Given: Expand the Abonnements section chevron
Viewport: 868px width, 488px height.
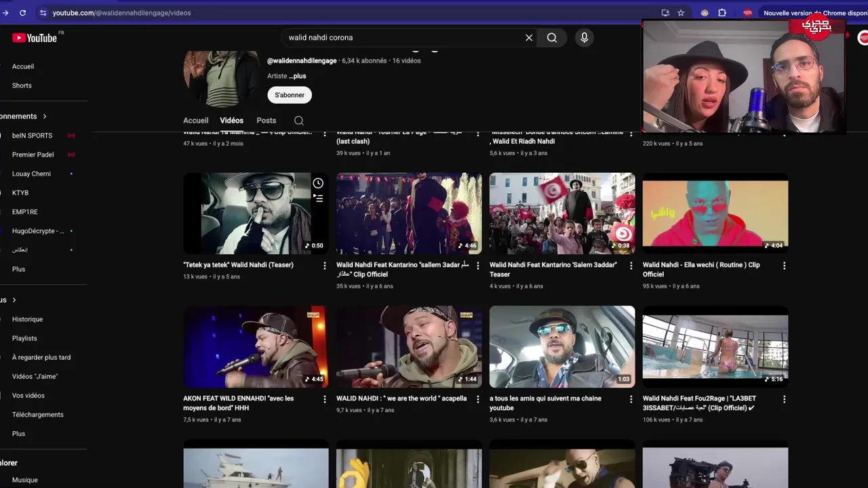Looking at the screenshot, I should pyautogui.click(x=45, y=117).
